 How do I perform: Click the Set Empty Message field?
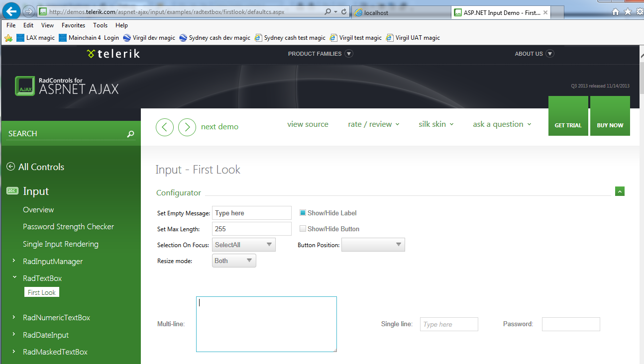pos(252,213)
